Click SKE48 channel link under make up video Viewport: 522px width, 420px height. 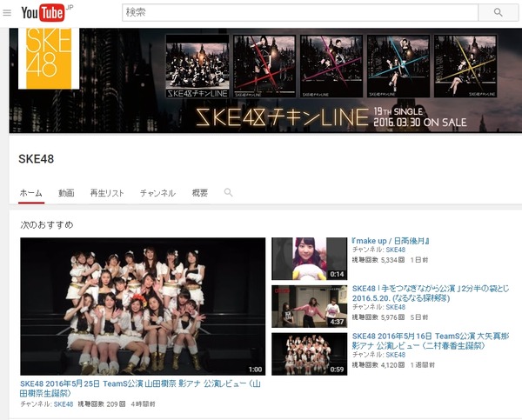[x=396, y=250]
